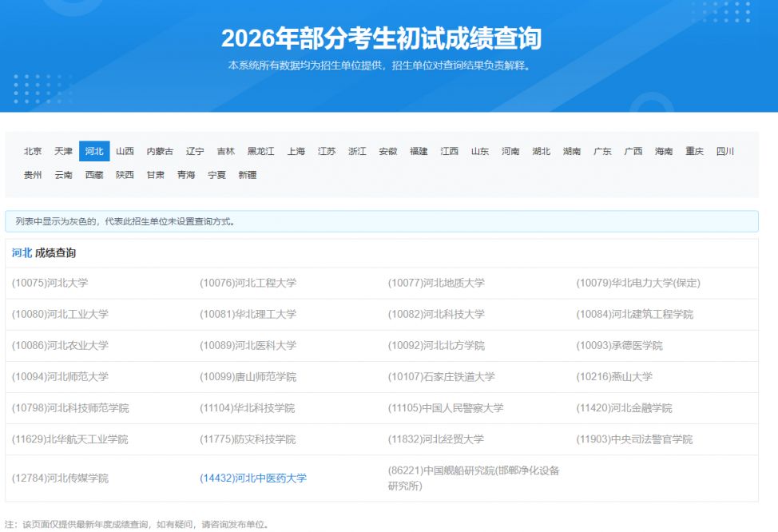This screenshot has width=778, height=532.
Task: Open the 湖北 province tab
Action: tap(542, 151)
